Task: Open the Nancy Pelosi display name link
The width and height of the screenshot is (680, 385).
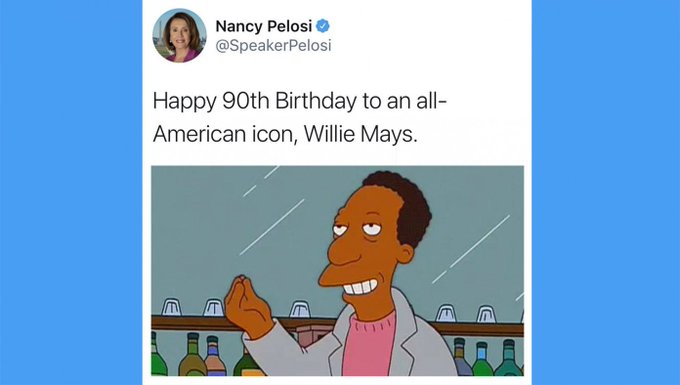Action: pos(264,26)
